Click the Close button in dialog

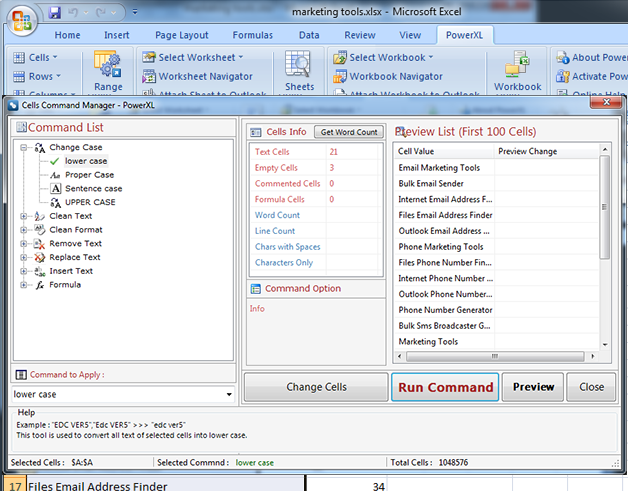[x=591, y=387]
